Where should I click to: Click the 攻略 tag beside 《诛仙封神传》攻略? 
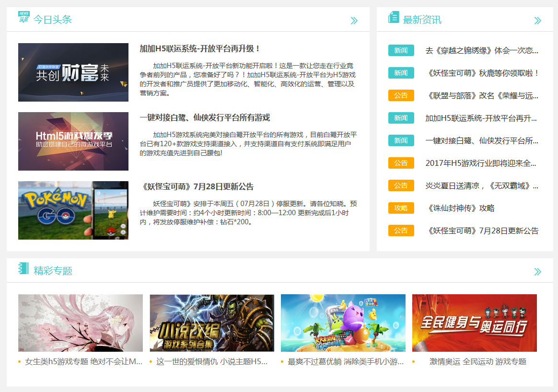tap(401, 208)
